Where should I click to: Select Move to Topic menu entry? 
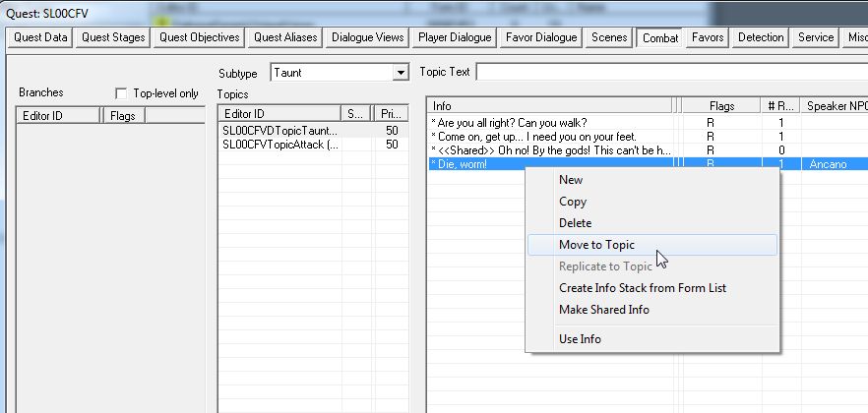pos(651,245)
